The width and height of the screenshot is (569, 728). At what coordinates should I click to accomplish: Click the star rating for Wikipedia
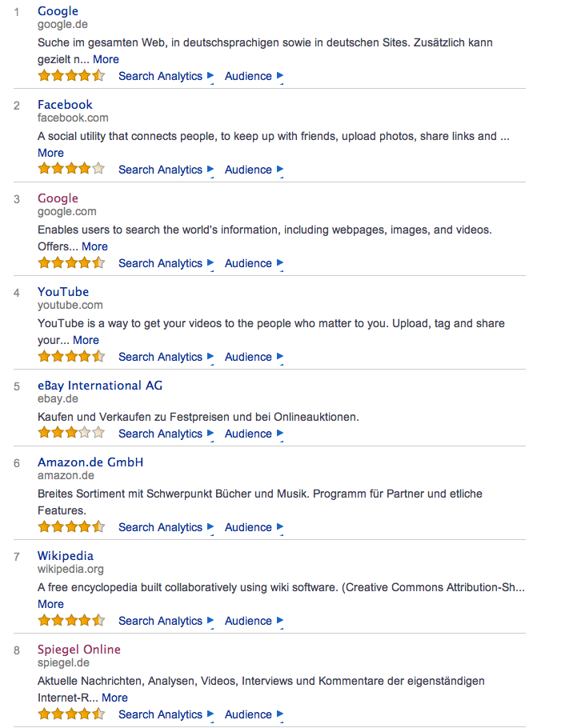[x=71, y=621]
